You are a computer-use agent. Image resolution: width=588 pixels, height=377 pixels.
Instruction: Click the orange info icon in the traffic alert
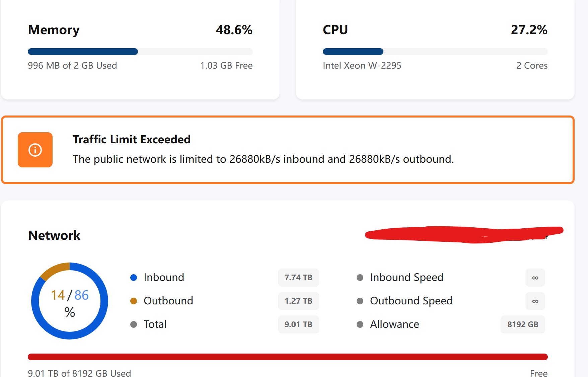click(35, 150)
